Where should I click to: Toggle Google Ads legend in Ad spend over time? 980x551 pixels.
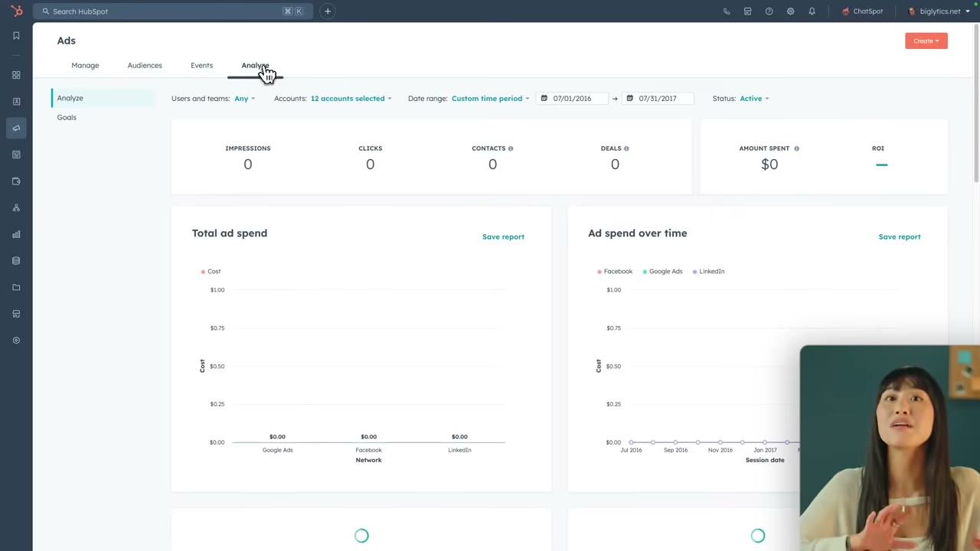coord(662,271)
